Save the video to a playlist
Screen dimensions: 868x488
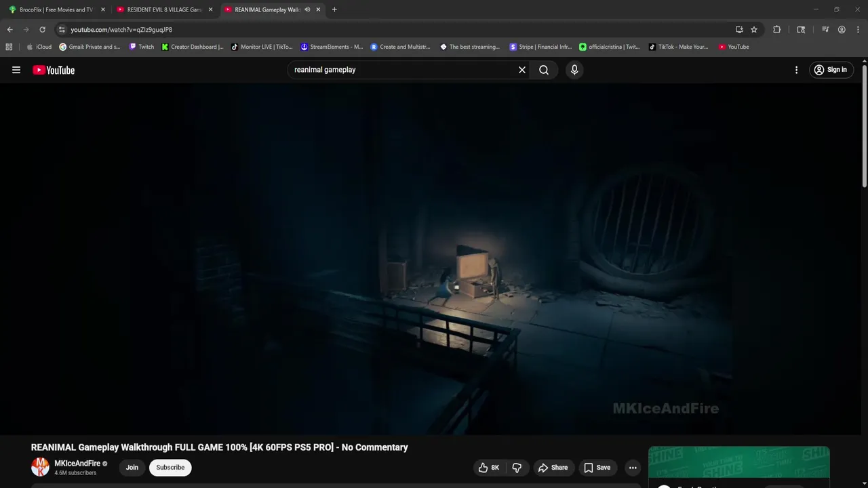tap(597, 468)
